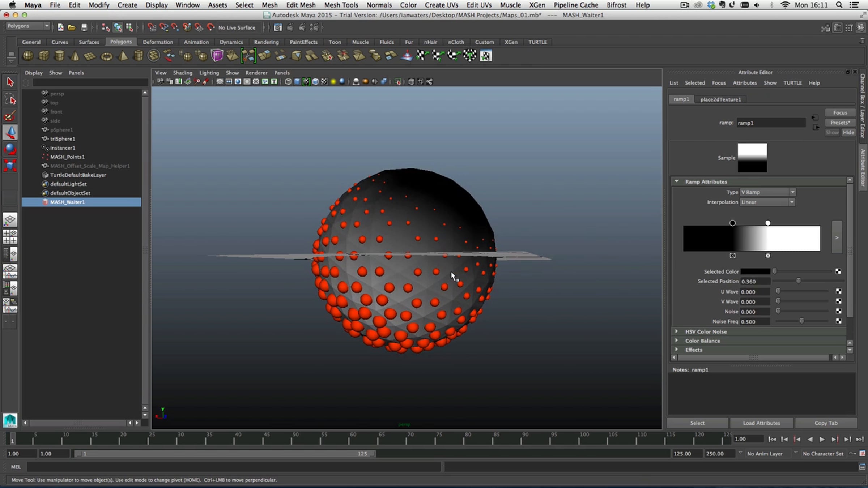Activate the Paint Selection tool

pos(10,116)
